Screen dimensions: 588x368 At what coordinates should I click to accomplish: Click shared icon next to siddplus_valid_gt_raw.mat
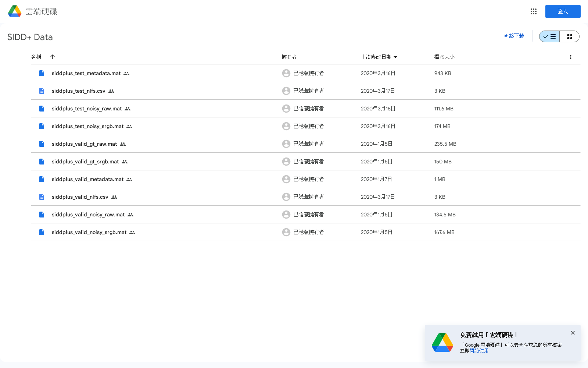click(x=123, y=144)
